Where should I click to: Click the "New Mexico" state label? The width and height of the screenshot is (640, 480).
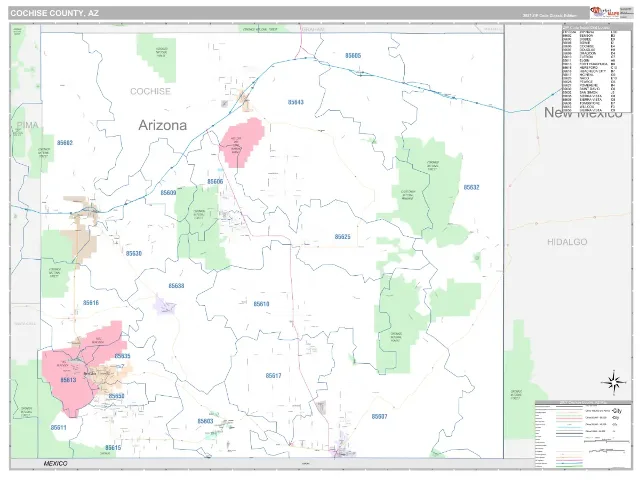[583, 112]
